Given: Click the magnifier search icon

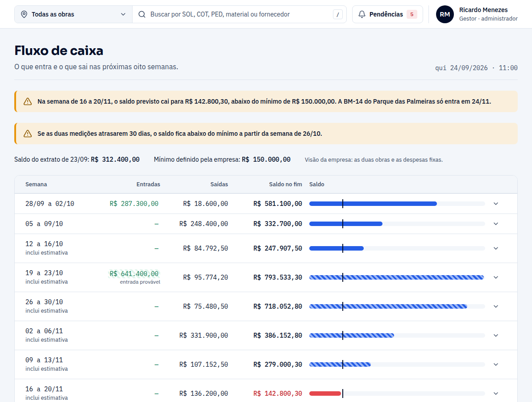Looking at the screenshot, I should [142, 14].
